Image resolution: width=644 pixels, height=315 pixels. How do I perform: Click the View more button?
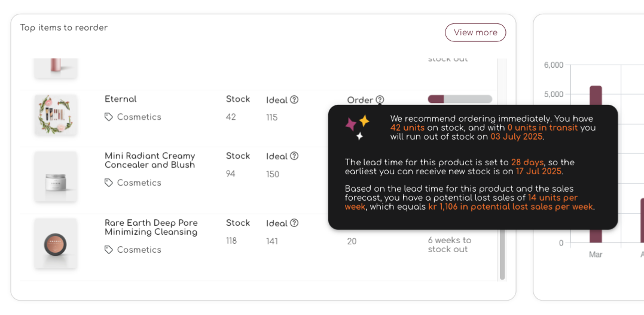click(x=475, y=32)
